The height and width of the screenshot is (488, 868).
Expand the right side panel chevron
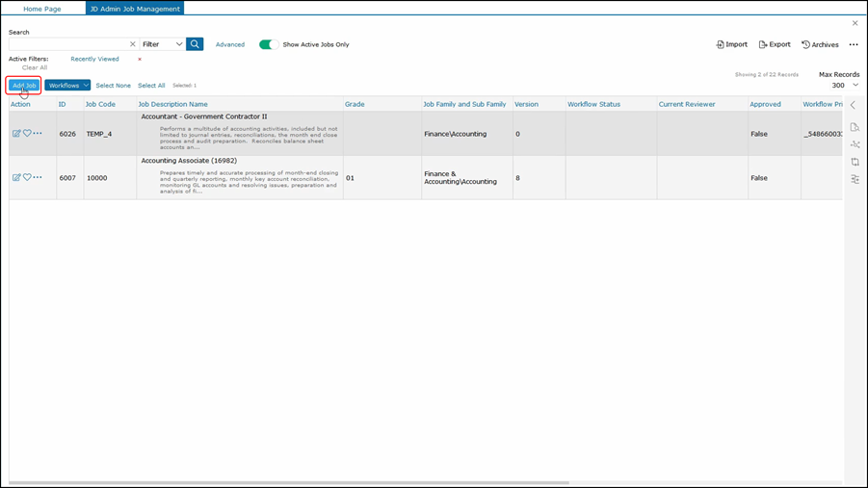click(853, 105)
